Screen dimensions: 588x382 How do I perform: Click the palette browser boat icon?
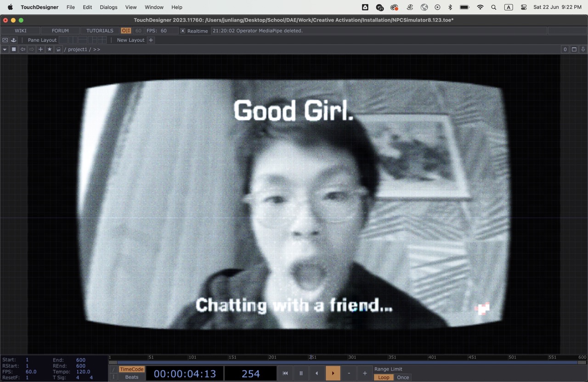point(14,40)
